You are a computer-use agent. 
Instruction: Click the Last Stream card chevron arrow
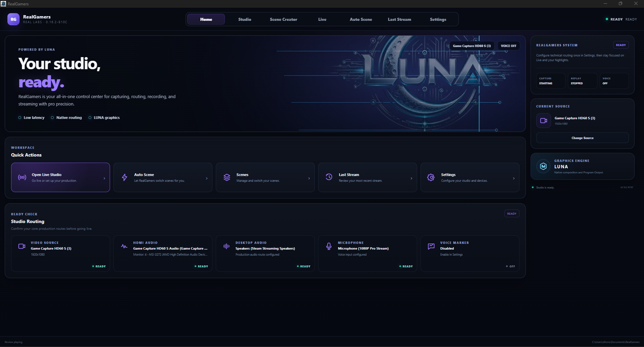click(411, 178)
